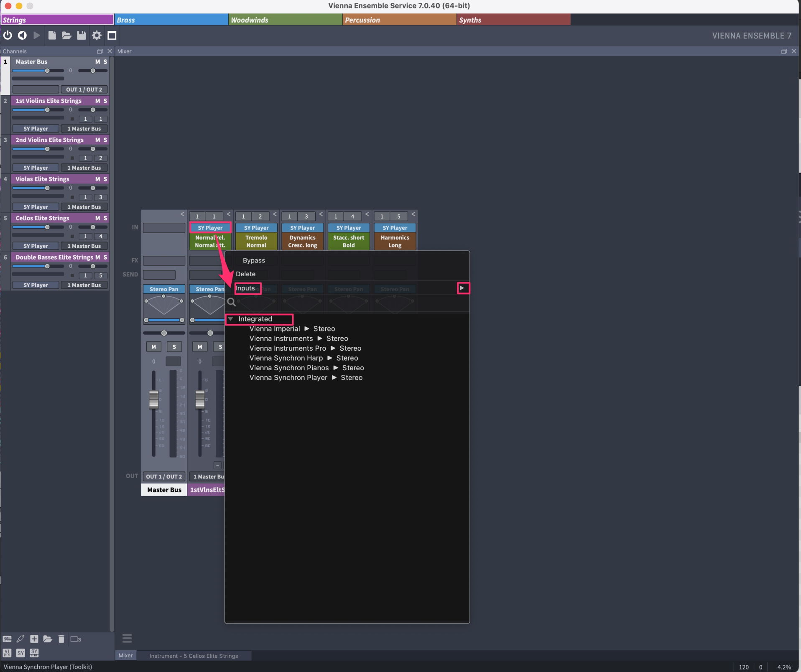Add a channel with the plus icon
801x672 pixels.
tap(34, 639)
